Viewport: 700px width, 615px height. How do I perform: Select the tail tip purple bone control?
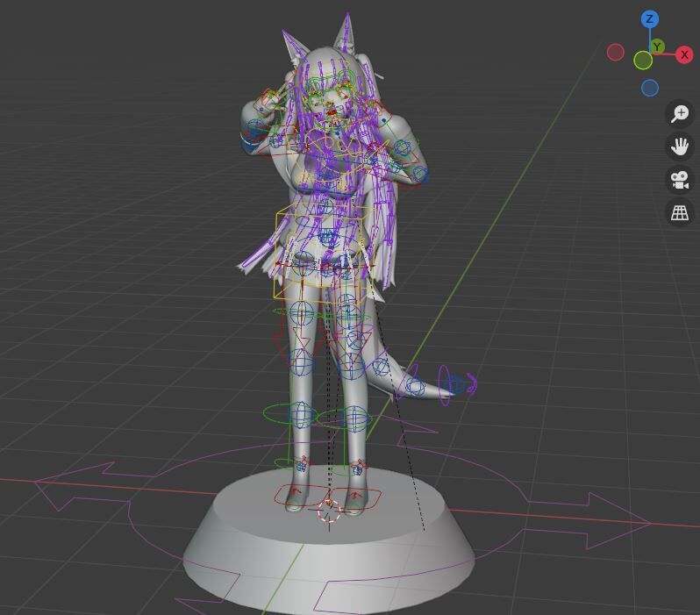471,384
